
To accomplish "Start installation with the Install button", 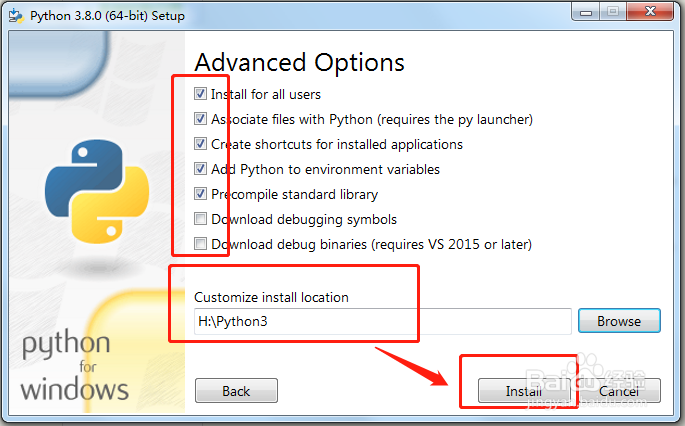I will click(x=519, y=391).
